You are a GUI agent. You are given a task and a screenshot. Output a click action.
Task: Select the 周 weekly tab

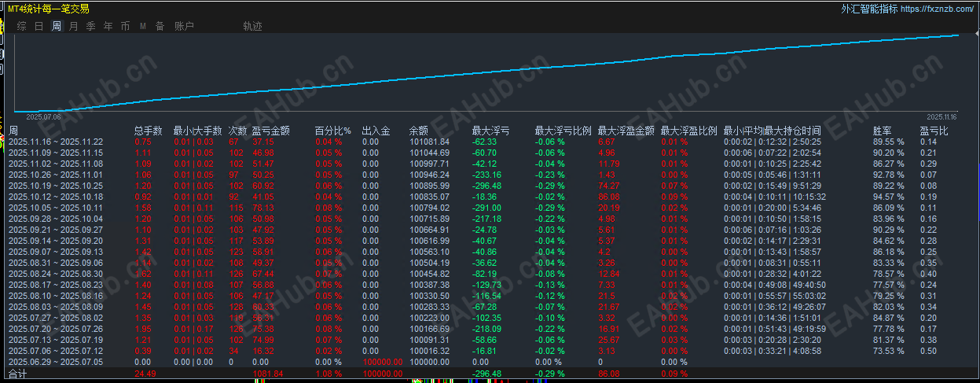[x=57, y=26]
